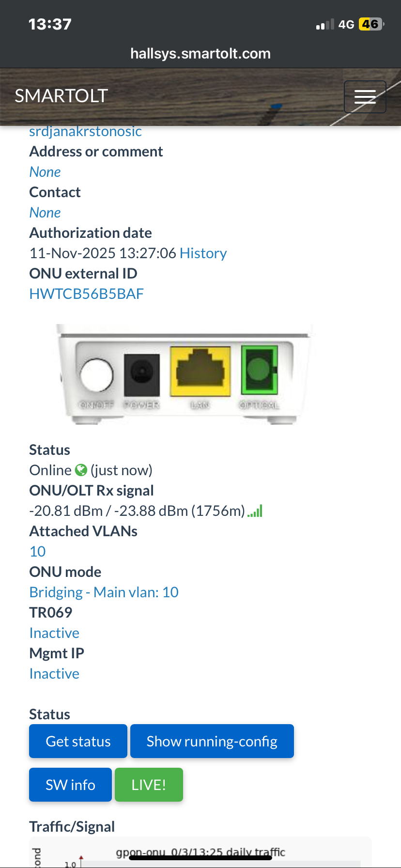Viewport: 401px width, 868px height.
Task: Click the TR069 Inactive link
Action: (54, 633)
